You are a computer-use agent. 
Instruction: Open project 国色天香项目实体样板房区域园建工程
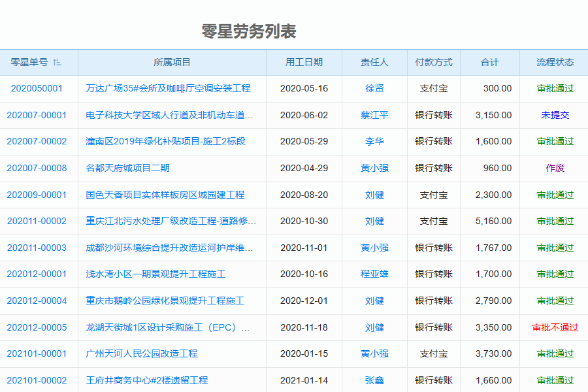[165, 195]
